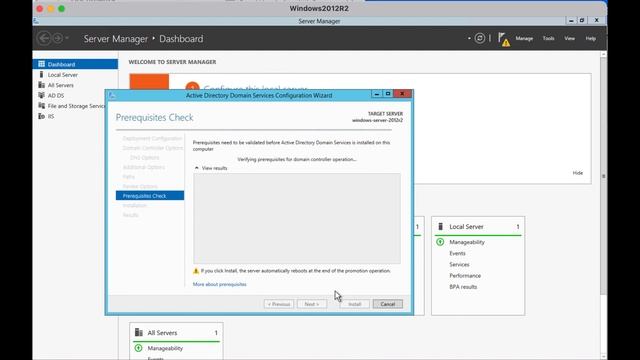Click the Next button in wizard
640x360 pixels.
click(312, 304)
